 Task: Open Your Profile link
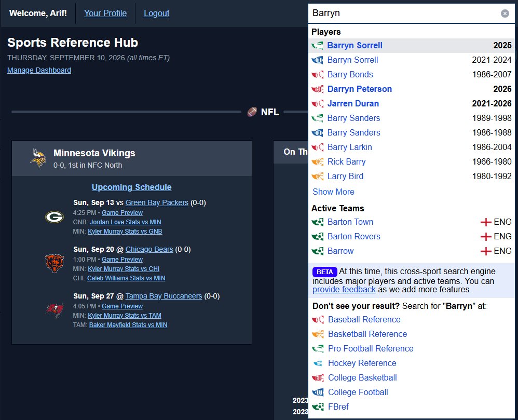tap(105, 13)
